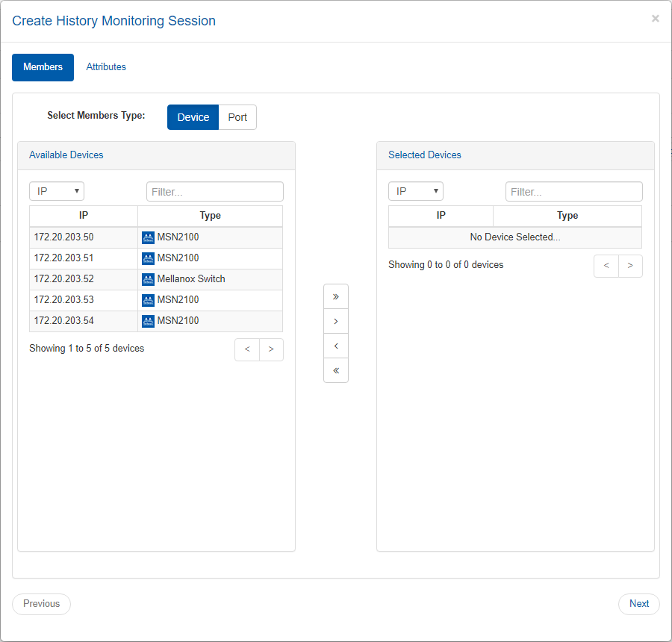Click the remove all devices double-left arrow
This screenshot has width=672, height=642.
click(x=336, y=370)
